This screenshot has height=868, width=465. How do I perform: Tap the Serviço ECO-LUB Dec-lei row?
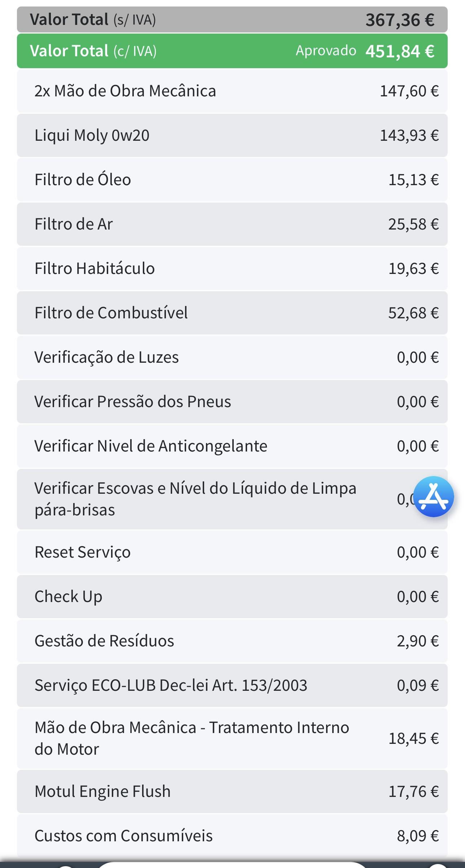(232, 685)
